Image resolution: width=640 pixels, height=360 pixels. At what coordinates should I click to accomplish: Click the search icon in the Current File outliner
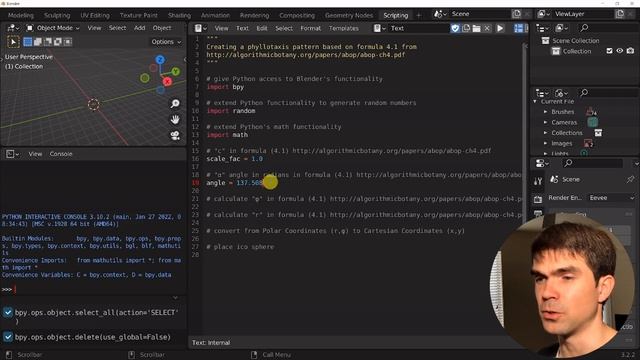point(584,93)
